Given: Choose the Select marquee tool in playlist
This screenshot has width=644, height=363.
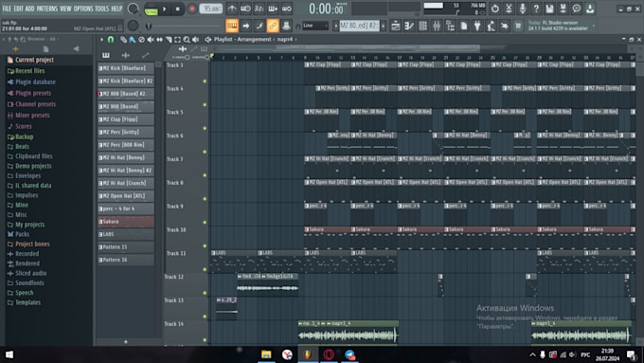Looking at the screenshot, I should [x=177, y=40].
